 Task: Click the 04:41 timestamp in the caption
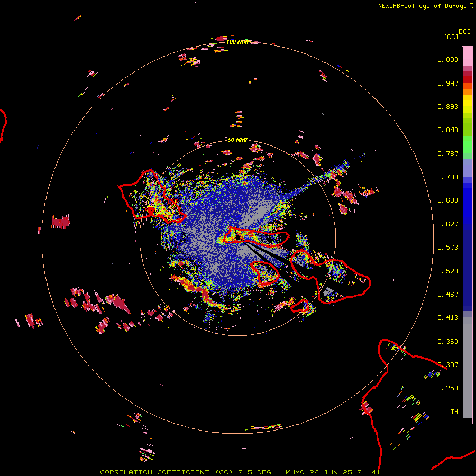tap(369, 472)
